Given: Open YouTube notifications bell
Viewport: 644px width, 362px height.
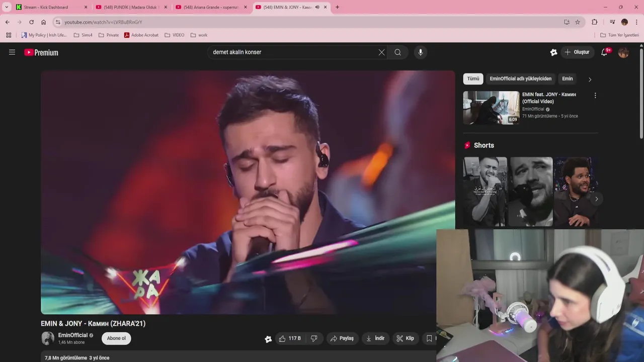Looking at the screenshot, I should coord(605,52).
